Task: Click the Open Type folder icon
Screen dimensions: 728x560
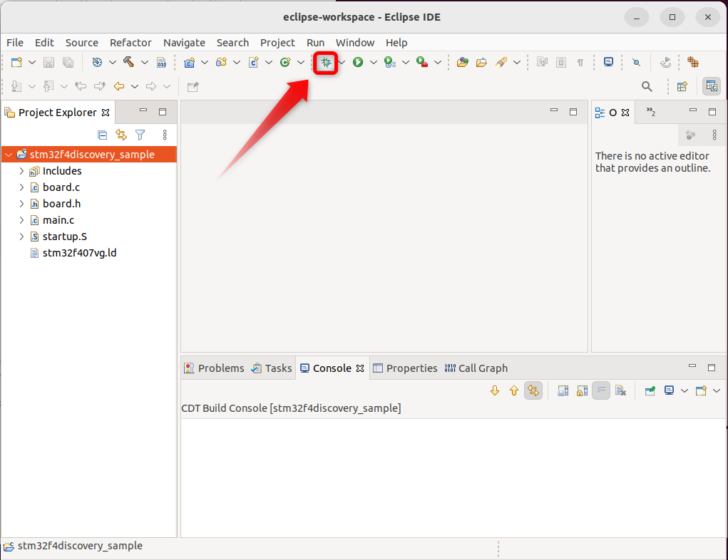Action: point(463,62)
